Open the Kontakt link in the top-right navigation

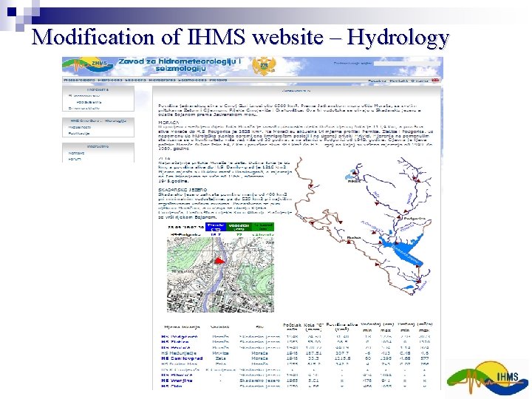tap(398, 81)
